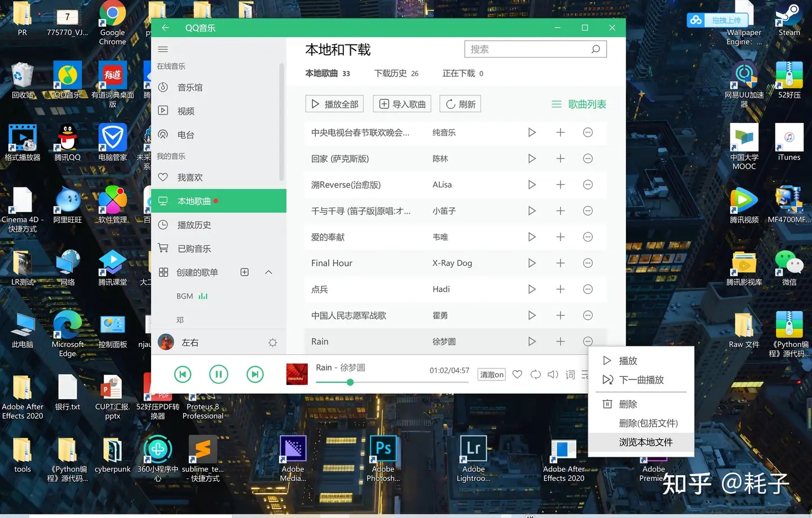Open more options for Rain
The width and height of the screenshot is (812, 518).
coord(588,341)
